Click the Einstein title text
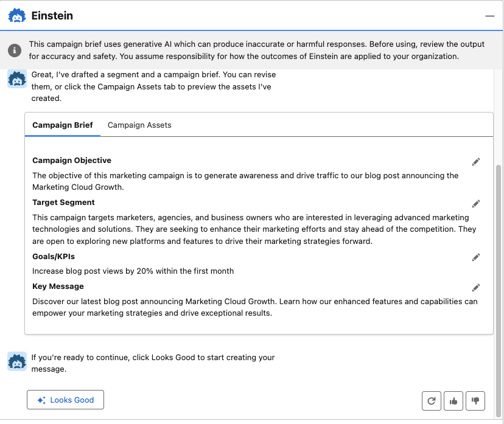The image size is (504, 424). pyautogui.click(x=52, y=16)
